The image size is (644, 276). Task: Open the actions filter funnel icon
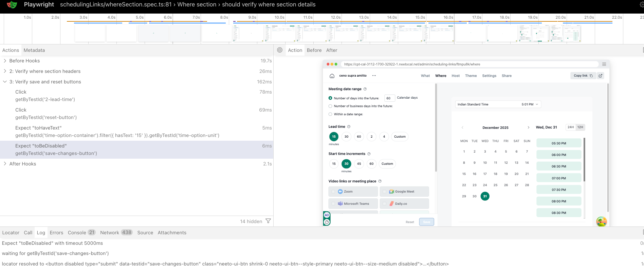coord(268,221)
